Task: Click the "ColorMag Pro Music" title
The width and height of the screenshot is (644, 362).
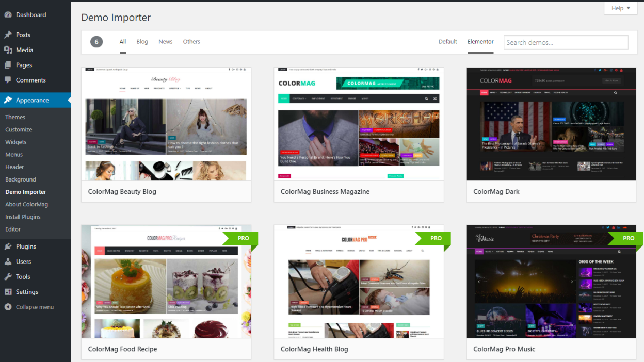Action: pyautogui.click(x=504, y=349)
